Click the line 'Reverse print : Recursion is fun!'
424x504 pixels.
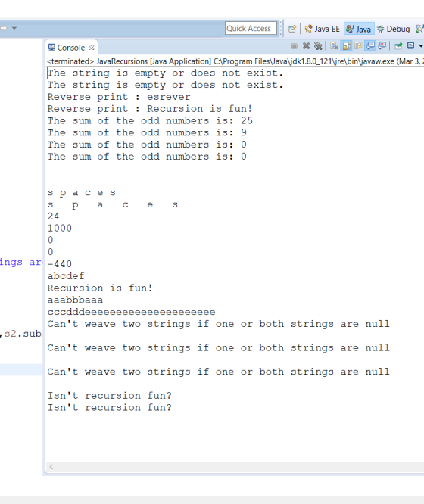(150, 109)
